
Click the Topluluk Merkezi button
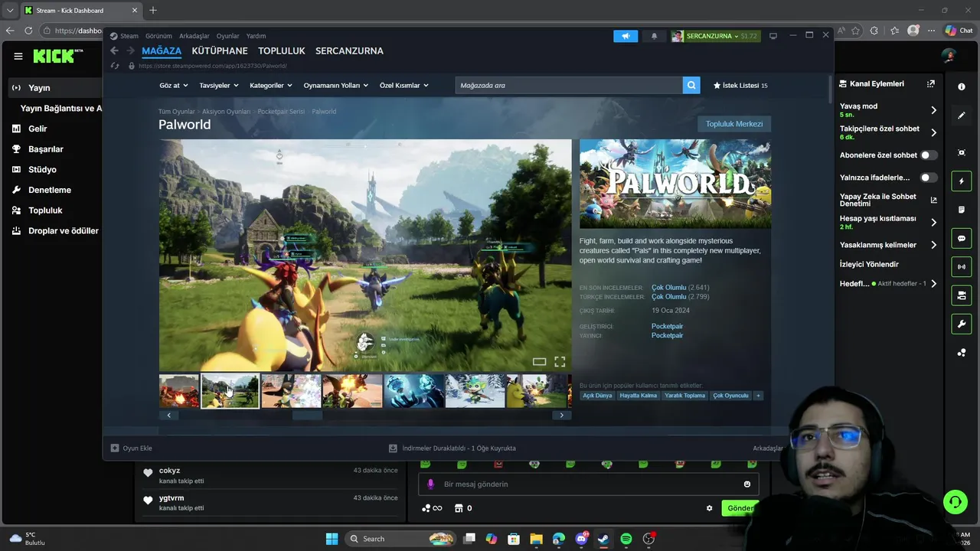pyautogui.click(x=734, y=124)
